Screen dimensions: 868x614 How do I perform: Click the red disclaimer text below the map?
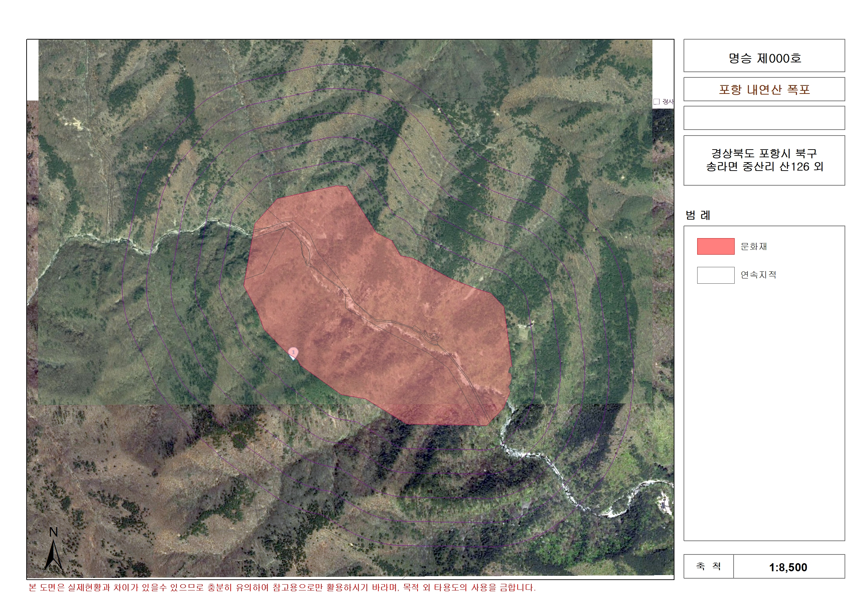coord(282,587)
